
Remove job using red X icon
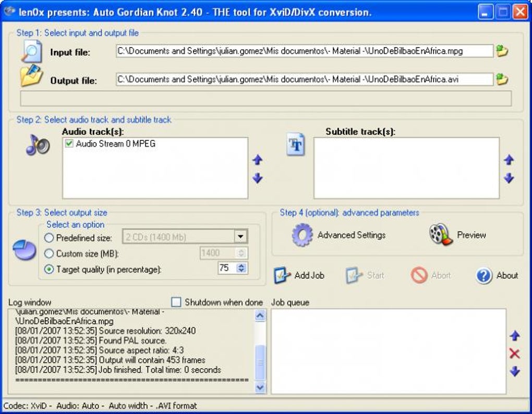click(514, 353)
